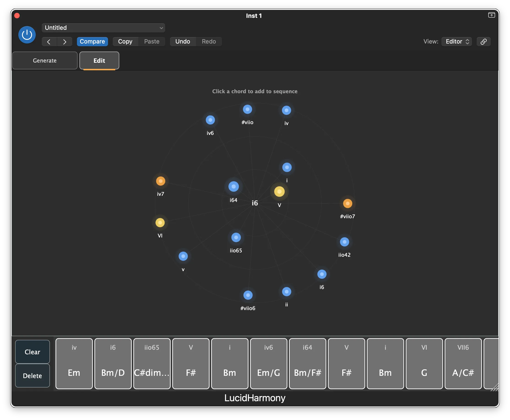Select the iio65 chord node
510x420 pixels.
(x=236, y=237)
